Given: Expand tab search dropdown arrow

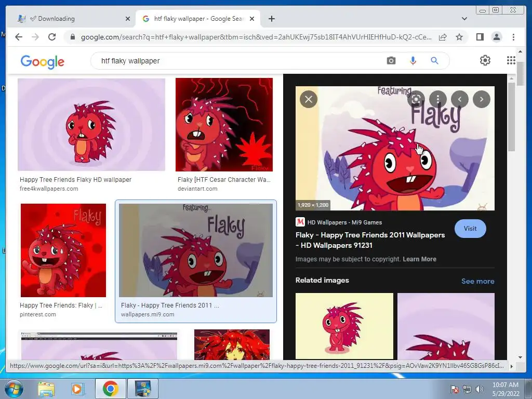Looking at the screenshot, I should (464, 19).
